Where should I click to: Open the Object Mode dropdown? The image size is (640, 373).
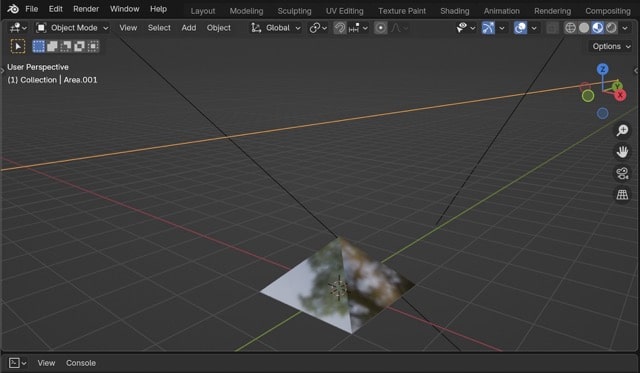[73, 28]
